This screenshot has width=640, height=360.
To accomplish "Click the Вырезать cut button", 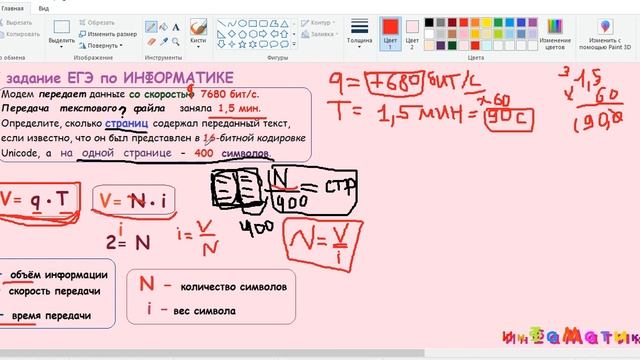I will coord(16,22).
